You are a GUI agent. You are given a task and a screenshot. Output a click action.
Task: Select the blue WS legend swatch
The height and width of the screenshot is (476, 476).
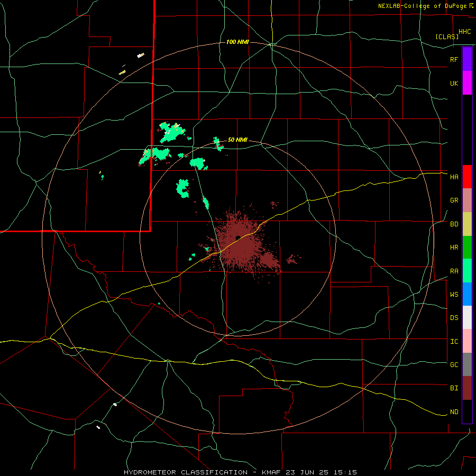pos(467,294)
